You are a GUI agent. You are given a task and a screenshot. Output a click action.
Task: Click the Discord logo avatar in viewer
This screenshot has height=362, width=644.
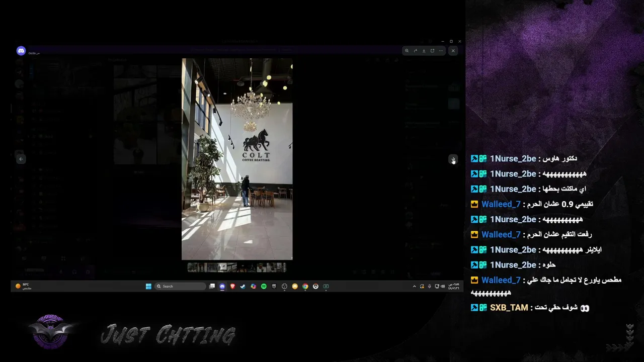(21, 51)
